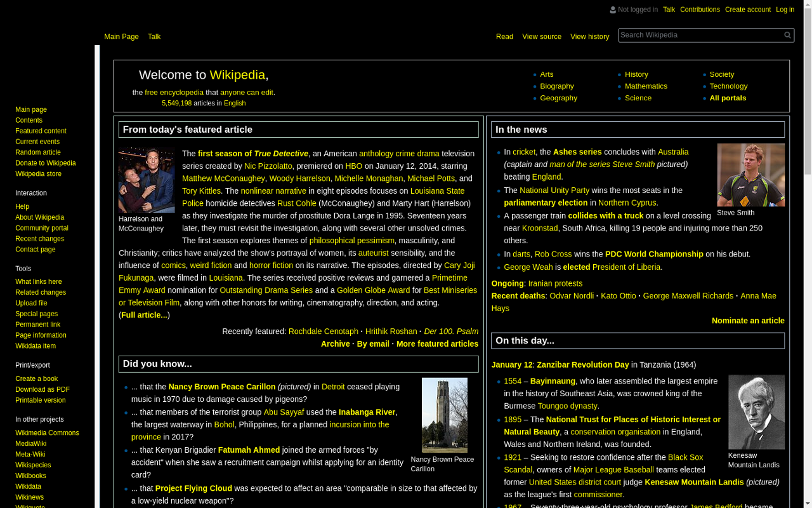Screen dimensions: 812x508
Task: Open Special pages link
Action: (36, 314)
